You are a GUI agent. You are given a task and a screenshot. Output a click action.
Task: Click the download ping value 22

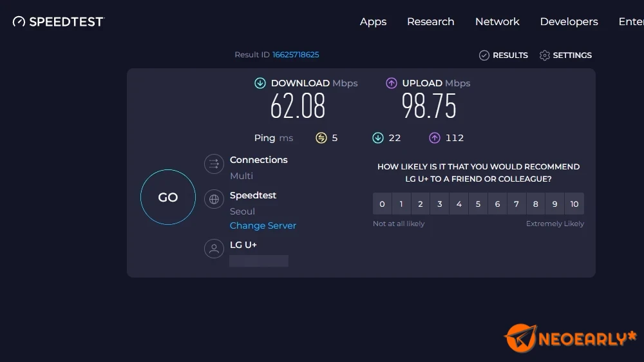[x=395, y=138]
